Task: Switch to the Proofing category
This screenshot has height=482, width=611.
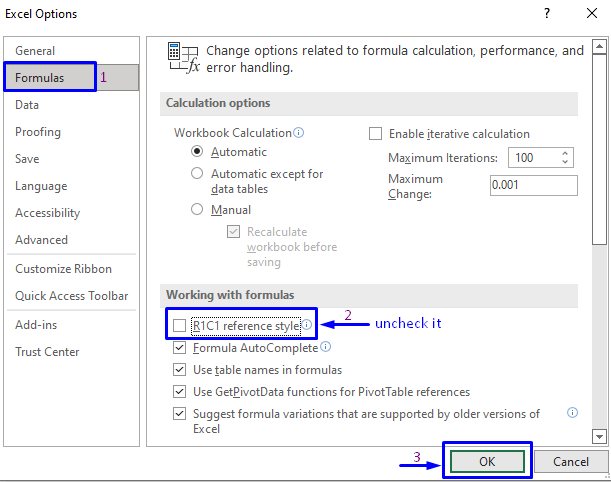Action: pos(38,132)
